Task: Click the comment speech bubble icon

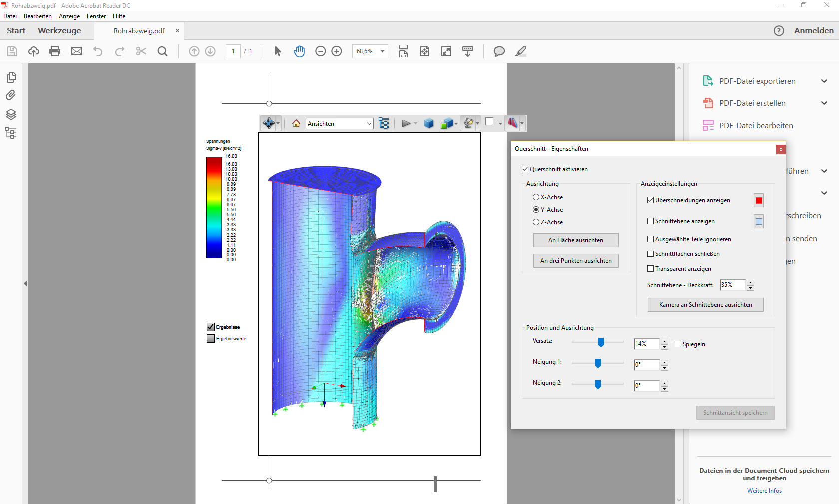Action: [x=499, y=51]
